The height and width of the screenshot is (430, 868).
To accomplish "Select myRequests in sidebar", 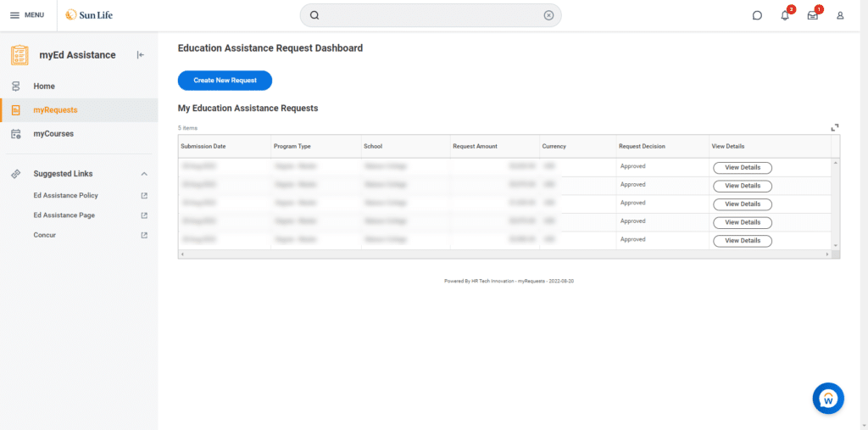I will 55,110.
